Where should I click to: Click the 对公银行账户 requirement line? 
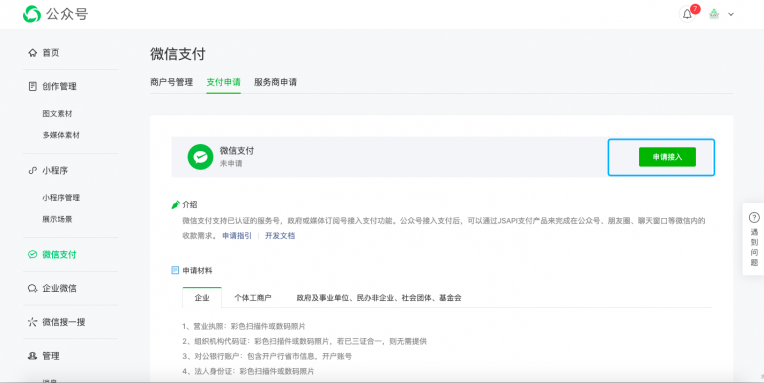pos(267,356)
